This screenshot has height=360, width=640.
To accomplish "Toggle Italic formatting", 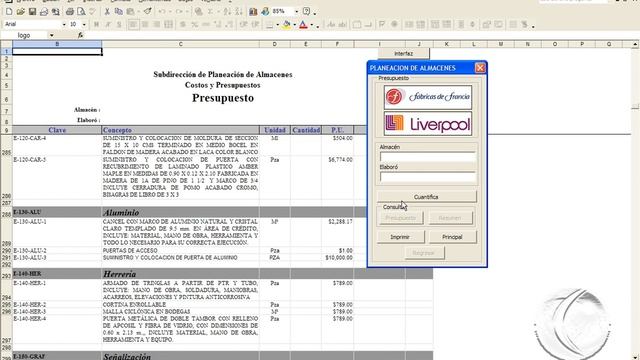I will (108, 24).
